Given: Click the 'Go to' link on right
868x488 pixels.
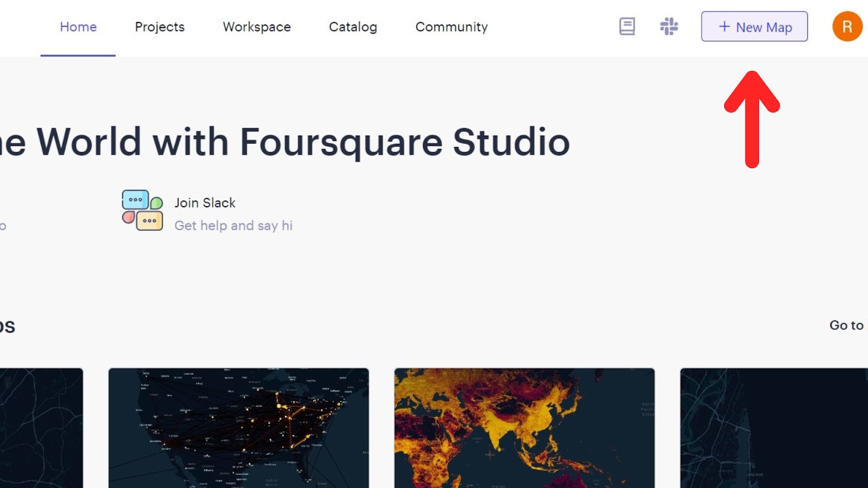Looking at the screenshot, I should pos(846,325).
